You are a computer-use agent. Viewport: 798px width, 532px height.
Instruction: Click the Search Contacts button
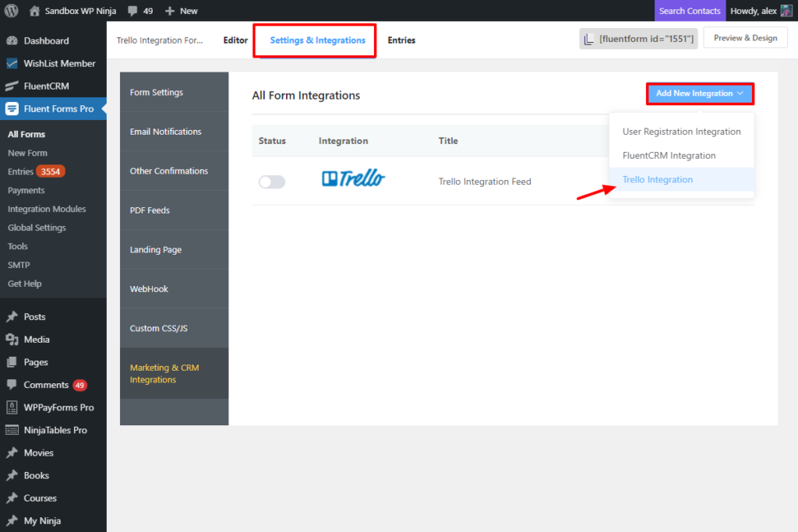coord(690,11)
